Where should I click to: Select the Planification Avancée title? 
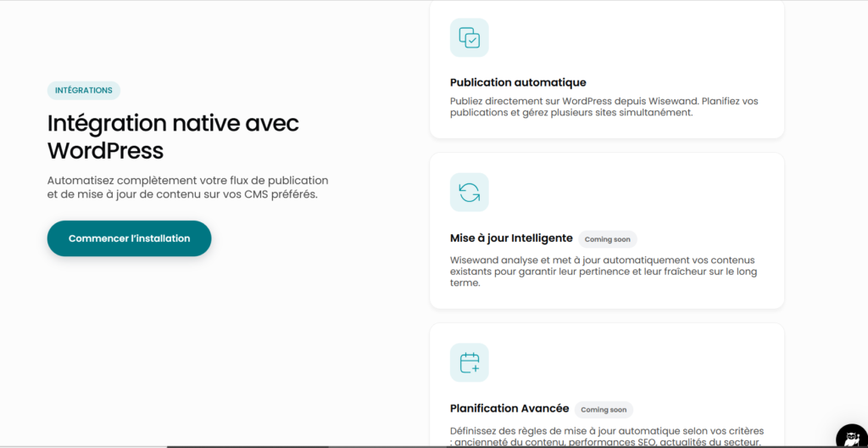click(509, 409)
